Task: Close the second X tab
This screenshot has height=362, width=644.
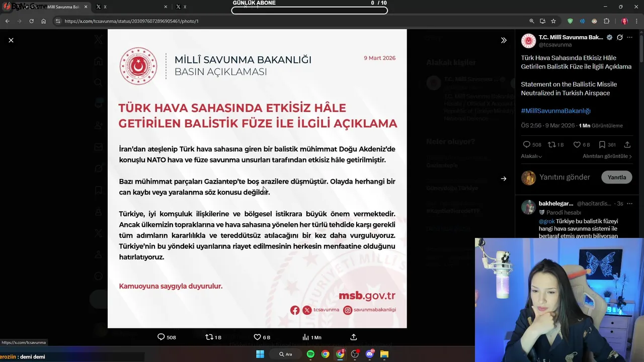Action: (x=166, y=7)
